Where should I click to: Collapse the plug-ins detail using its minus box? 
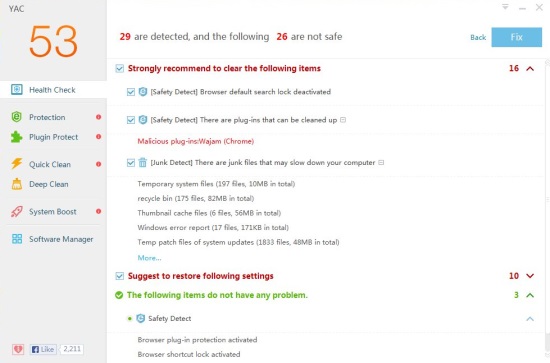[x=343, y=120]
